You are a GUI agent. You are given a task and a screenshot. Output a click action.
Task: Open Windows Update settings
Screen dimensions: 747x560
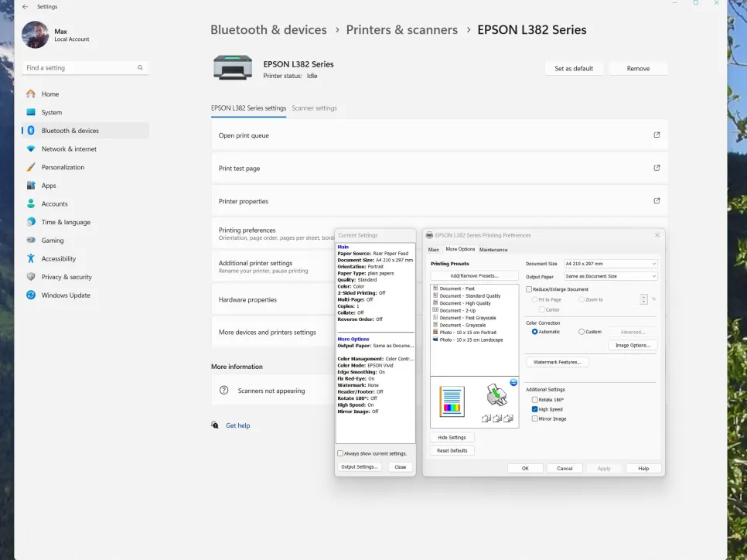click(86, 295)
